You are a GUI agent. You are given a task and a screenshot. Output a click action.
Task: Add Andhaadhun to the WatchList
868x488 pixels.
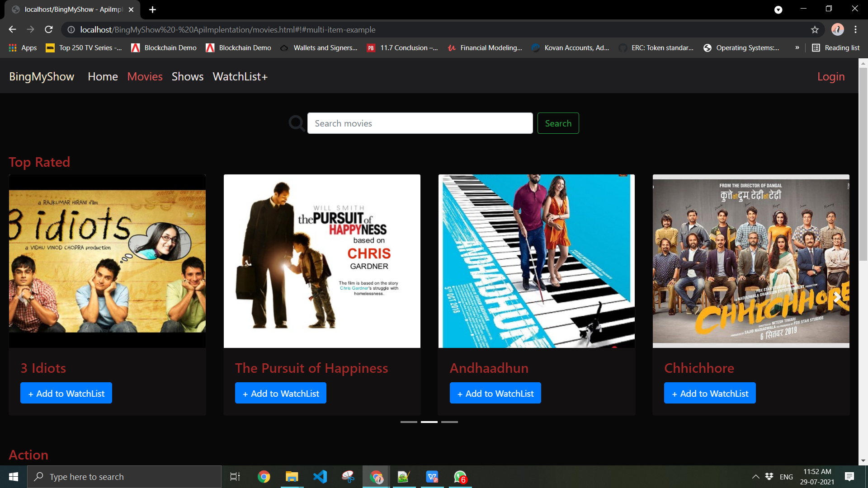coord(495,393)
